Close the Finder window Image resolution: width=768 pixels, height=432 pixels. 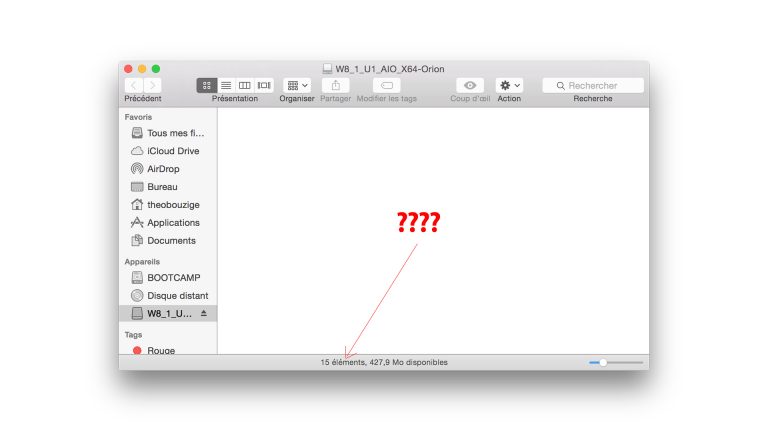128,69
